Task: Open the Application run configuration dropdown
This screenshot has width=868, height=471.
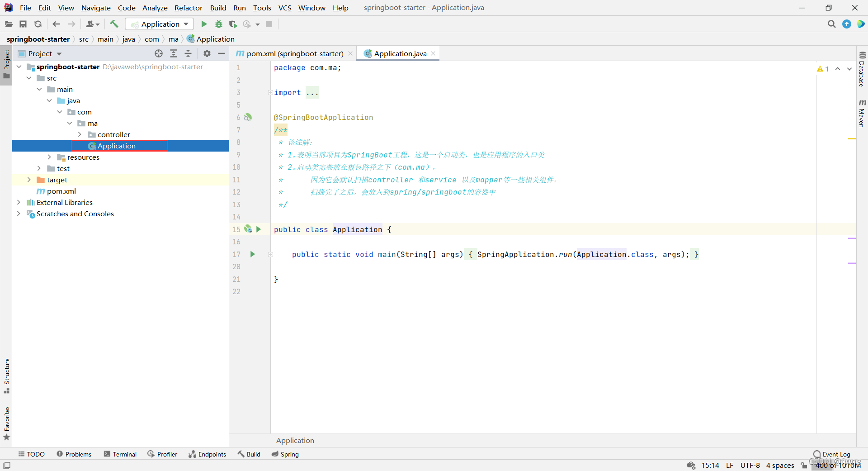Action: pos(160,24)
